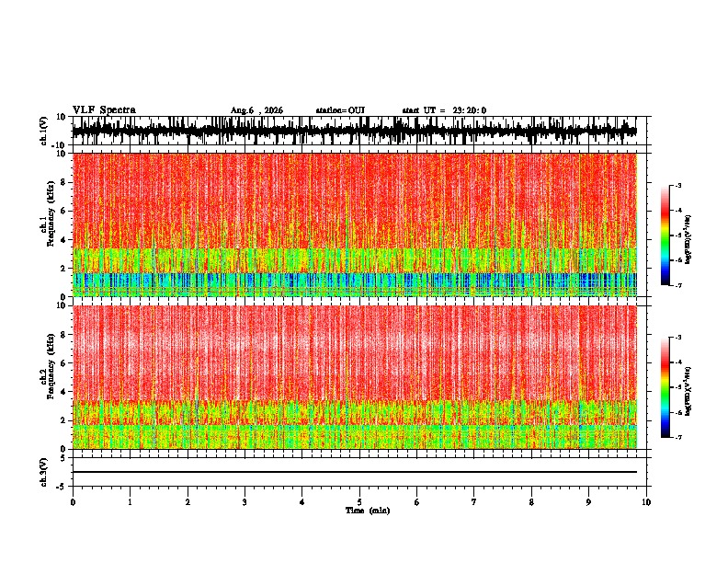
Task: Click time axis tick label '1'
Action: click(x=130, y=502)
